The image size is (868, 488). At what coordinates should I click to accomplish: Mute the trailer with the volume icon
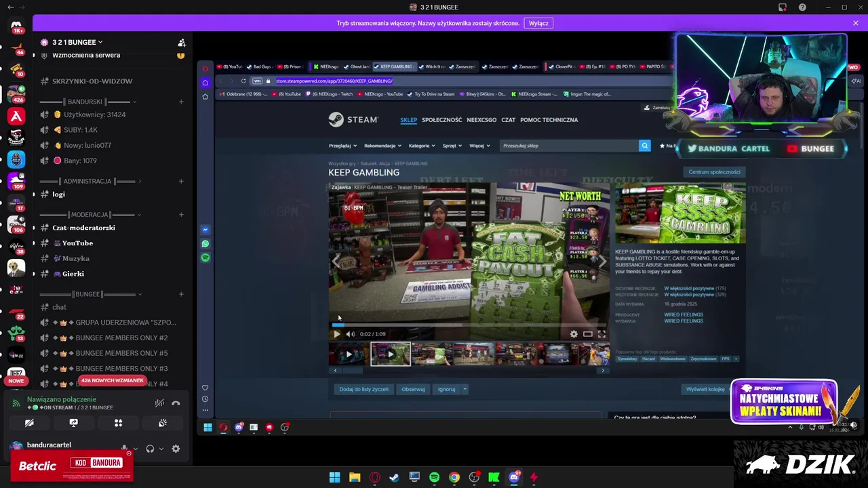[x=351, y=334]
